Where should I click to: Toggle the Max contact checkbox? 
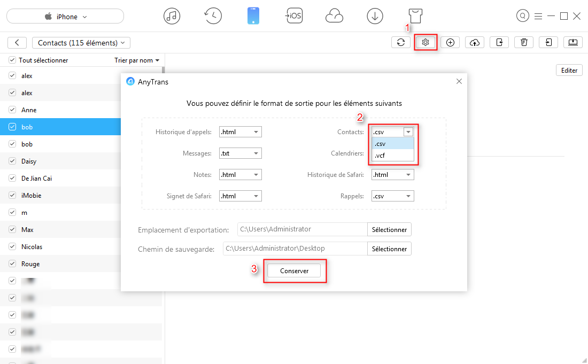pos(12,229)
